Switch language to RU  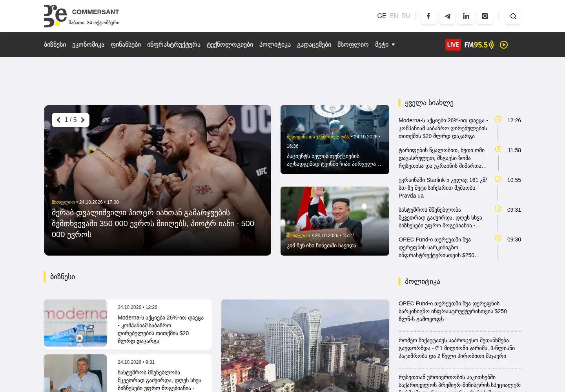point(406,16)
